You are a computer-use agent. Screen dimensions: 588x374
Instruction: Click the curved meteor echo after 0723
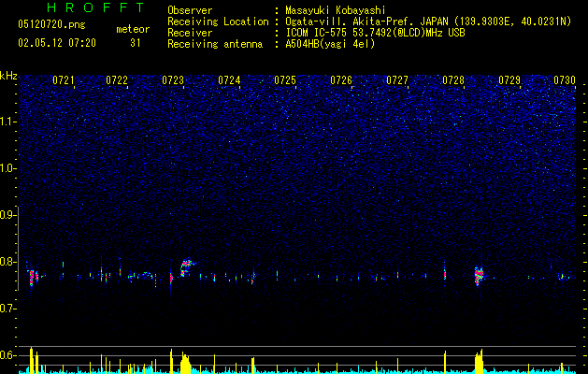point(186,267)
